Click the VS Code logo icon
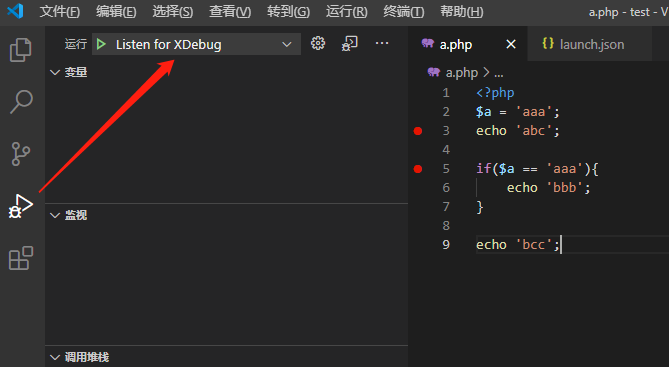The width and height of the screenshot is (669, 367). tap(15, 11)
